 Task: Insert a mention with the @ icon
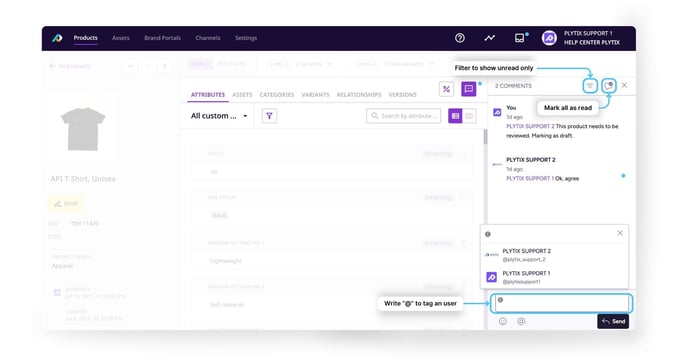click(x=521, y=321)
